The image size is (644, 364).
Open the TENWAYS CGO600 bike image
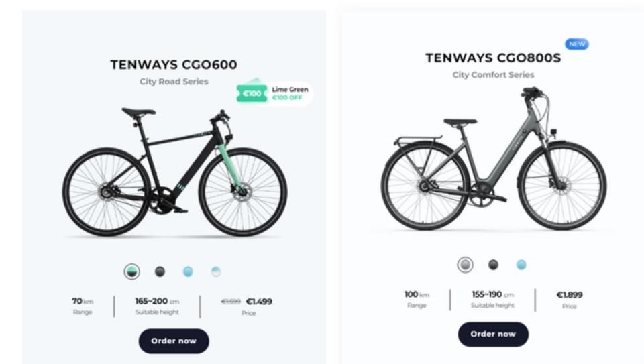point(174,171)
